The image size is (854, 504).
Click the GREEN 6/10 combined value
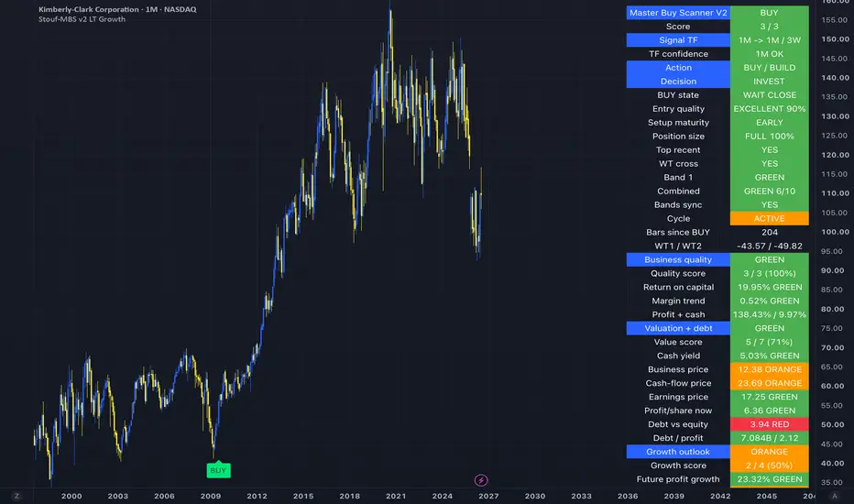[x=769, y=191]
